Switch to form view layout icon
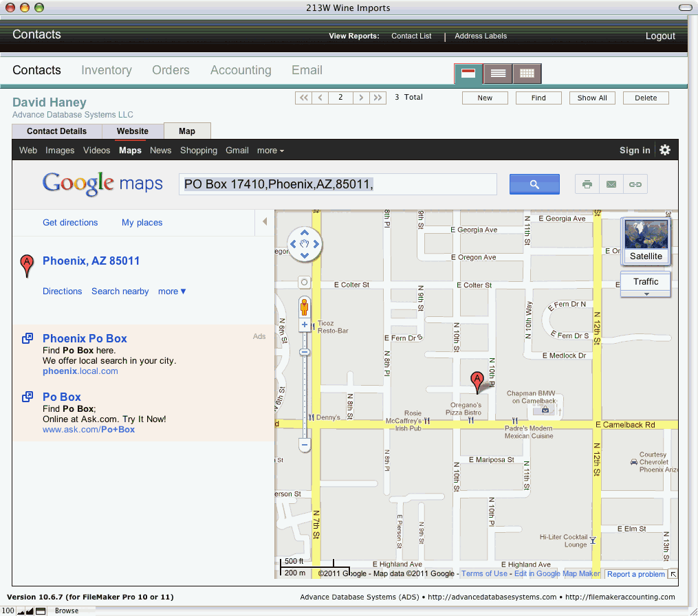This screenshot has width=698, height=616. coord(468,74)
